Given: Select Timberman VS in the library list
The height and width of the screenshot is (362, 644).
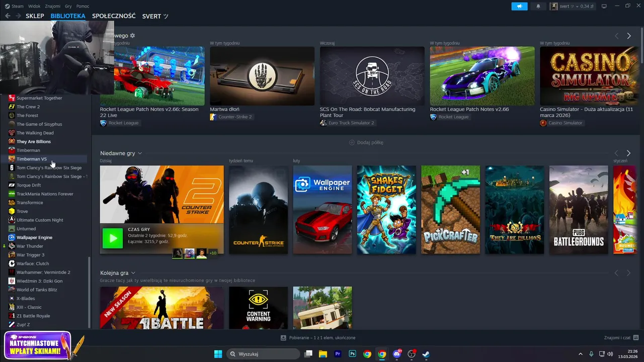Looking at the screenshot, I should 32,159.
